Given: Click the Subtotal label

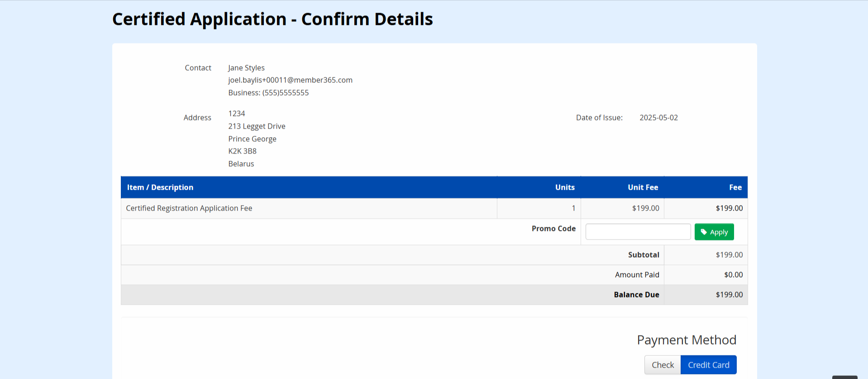Looking at the screenshot, I should (x=644, y=255).
